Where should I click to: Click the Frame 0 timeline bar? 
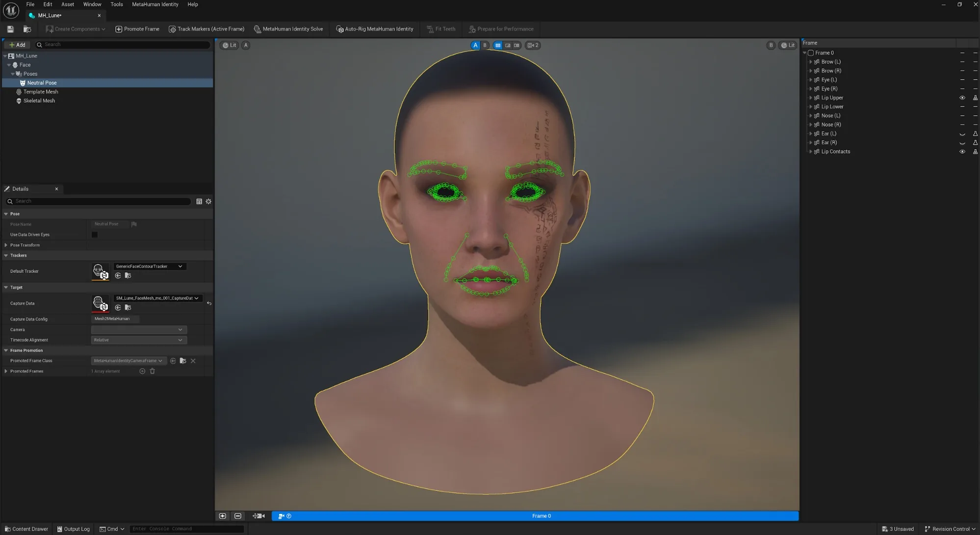pos(535,516)
